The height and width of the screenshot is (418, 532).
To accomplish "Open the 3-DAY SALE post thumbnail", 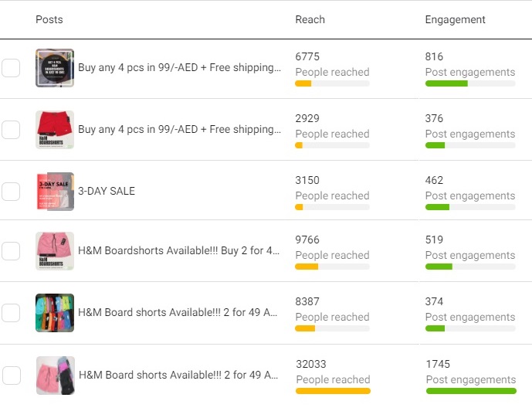I will [x=55, y=192].
